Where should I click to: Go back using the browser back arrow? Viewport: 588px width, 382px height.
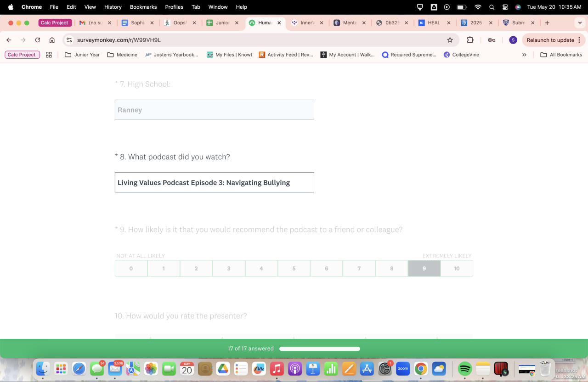click(x=9, y=40)
